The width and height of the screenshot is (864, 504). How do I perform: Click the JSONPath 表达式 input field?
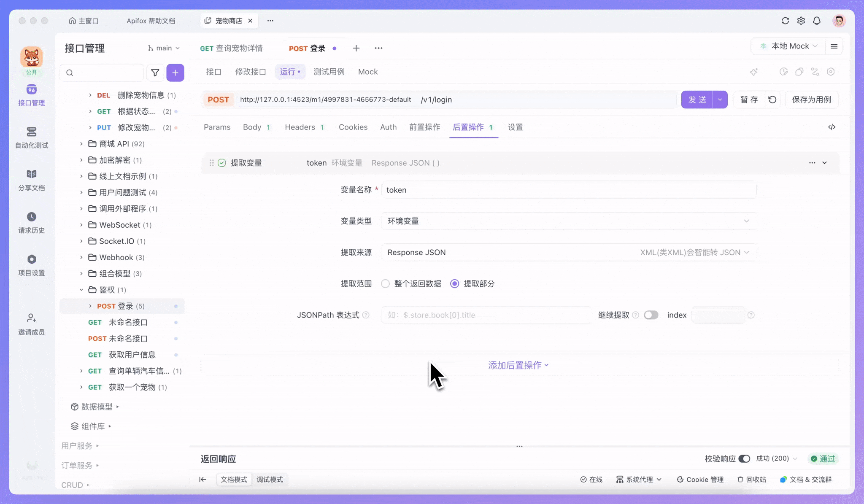point(485,315)
